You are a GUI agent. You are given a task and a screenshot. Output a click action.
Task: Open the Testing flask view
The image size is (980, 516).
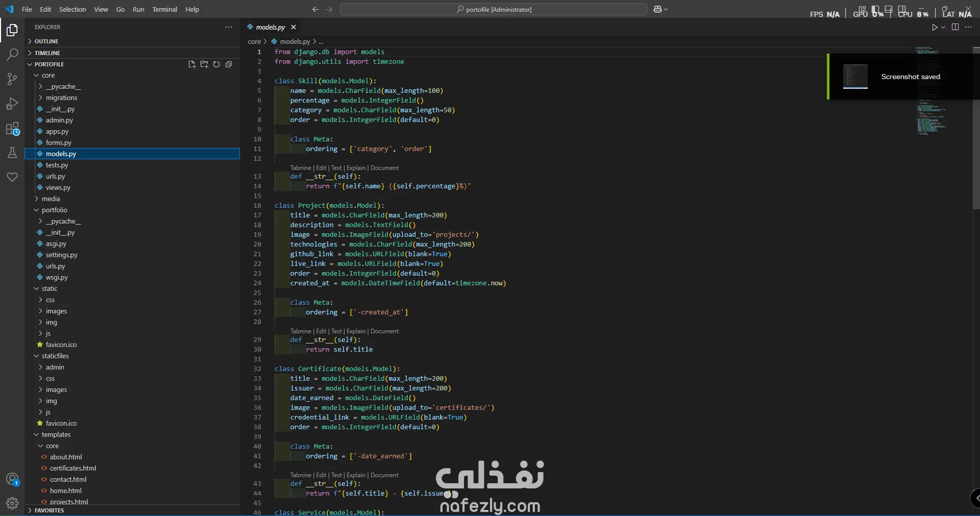[x=12, y=153]
